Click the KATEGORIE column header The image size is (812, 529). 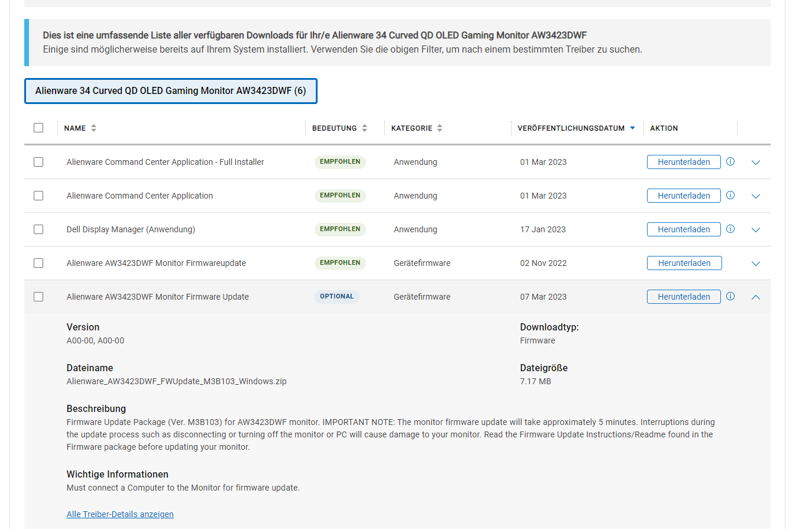click(x=412, y=128)
